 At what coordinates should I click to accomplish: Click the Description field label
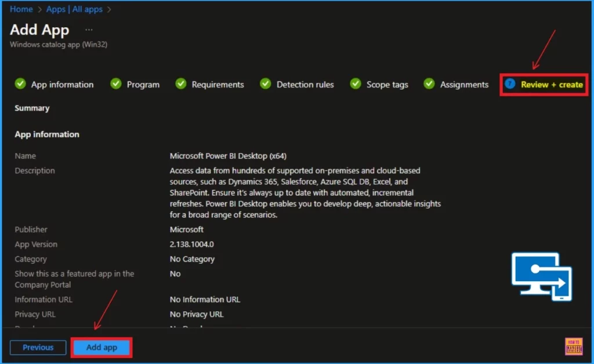(x=35, y=170)
